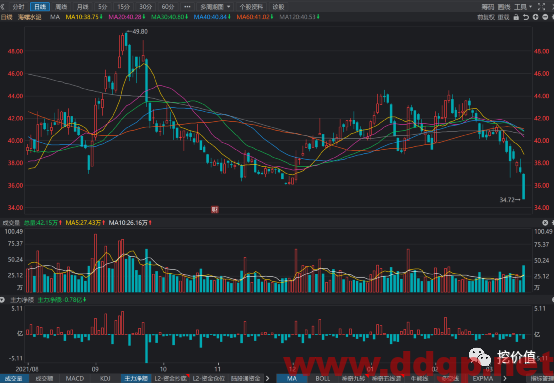Open the 工具 tools dropdown arrow
This screenshot has width=554, height=383.
(531, 7)
